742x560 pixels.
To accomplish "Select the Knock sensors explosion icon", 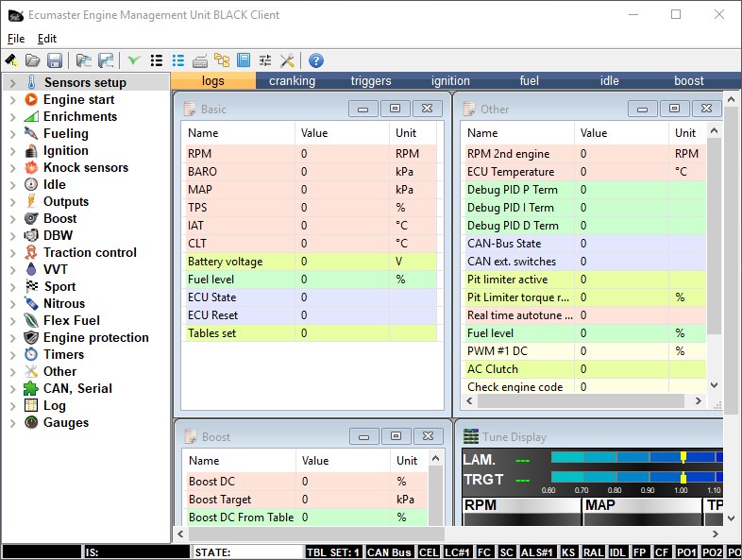I will click(31, 167).
